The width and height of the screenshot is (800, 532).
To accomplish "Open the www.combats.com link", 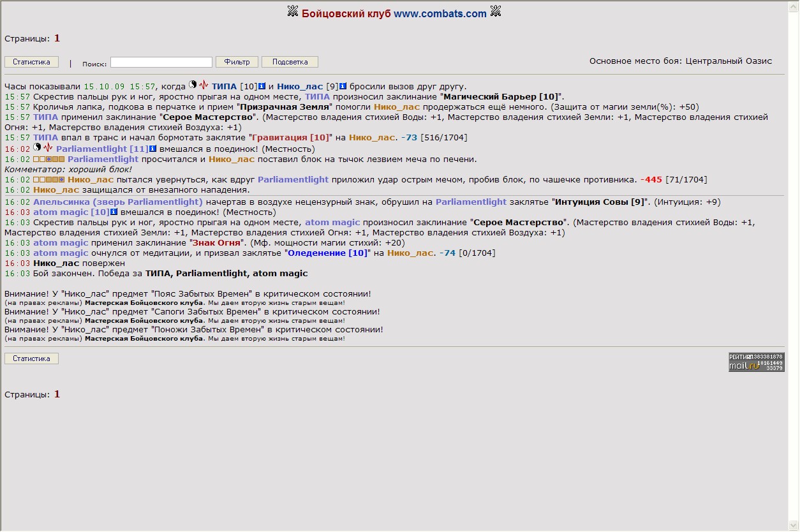I will [440, 13].
